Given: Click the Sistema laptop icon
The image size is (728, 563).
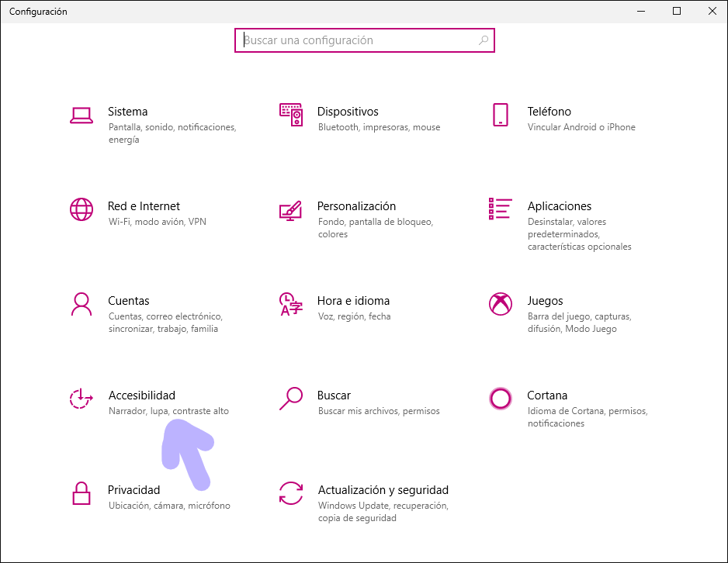Looking at the screenshot, I should [x=81, y=115].
